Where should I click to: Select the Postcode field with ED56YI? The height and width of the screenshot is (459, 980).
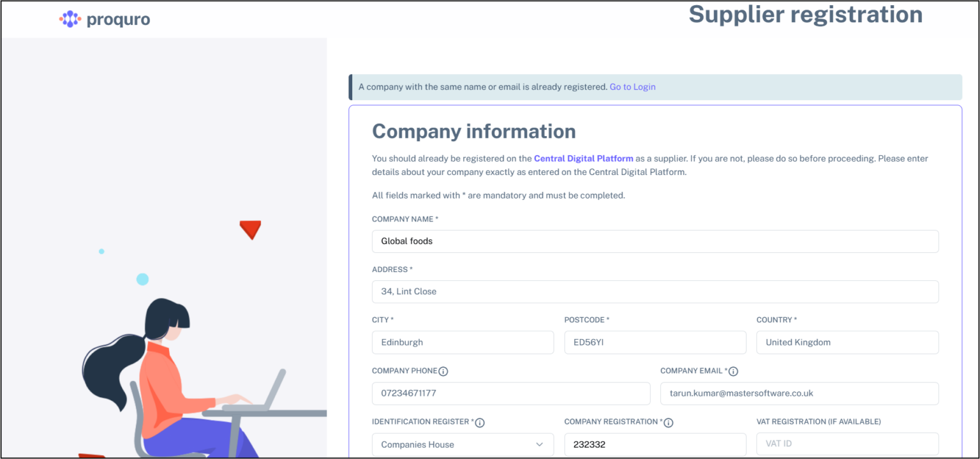655,342
